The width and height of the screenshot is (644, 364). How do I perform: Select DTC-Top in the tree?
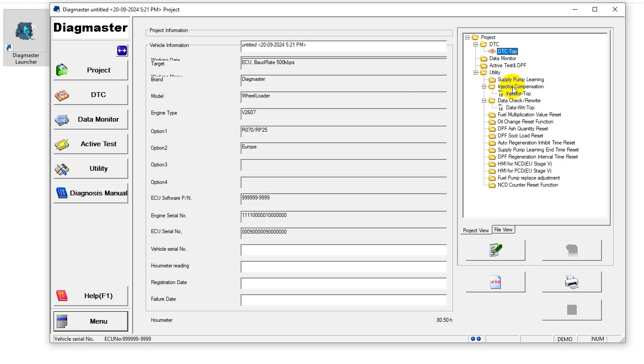point(507,51)
